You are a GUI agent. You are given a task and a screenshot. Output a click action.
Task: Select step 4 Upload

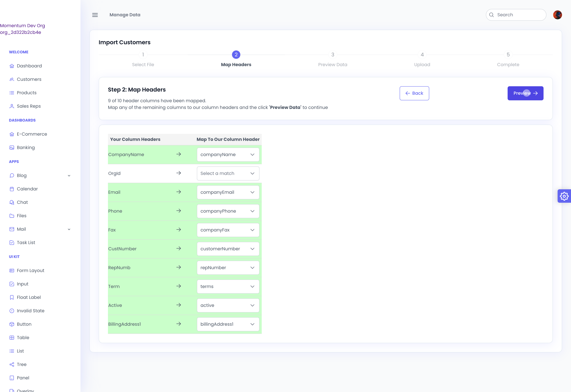pos(422,59)
